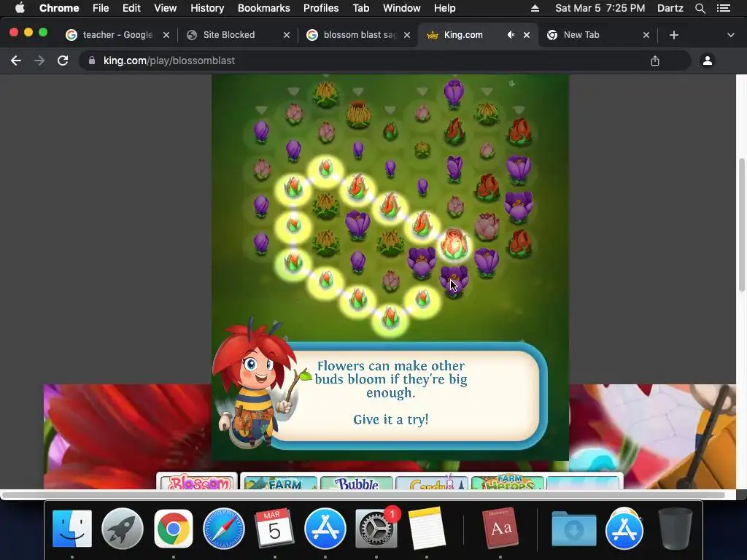Viewport: 747px width, 560px height.
Task: Open the History menu
Action: tap(207, 8)
